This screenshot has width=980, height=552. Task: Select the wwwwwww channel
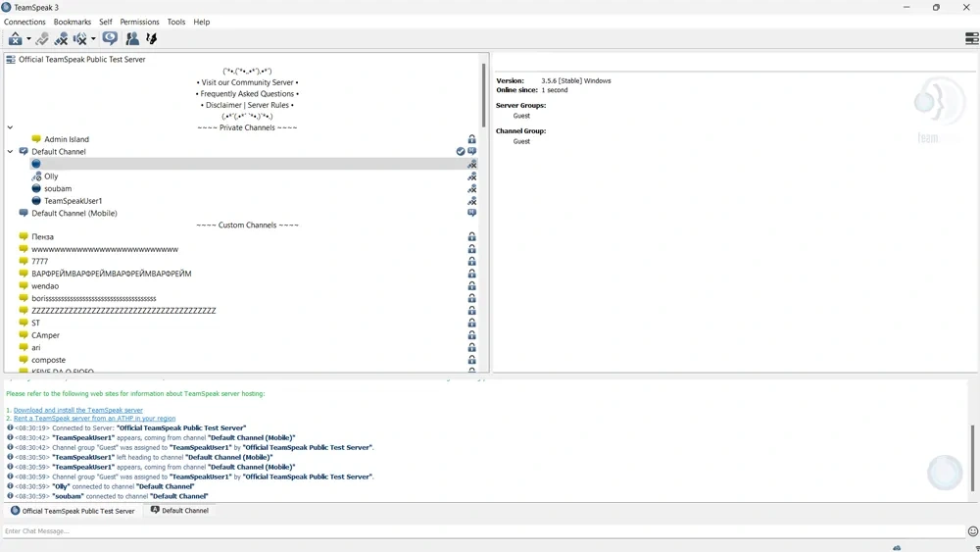[105, 249]
